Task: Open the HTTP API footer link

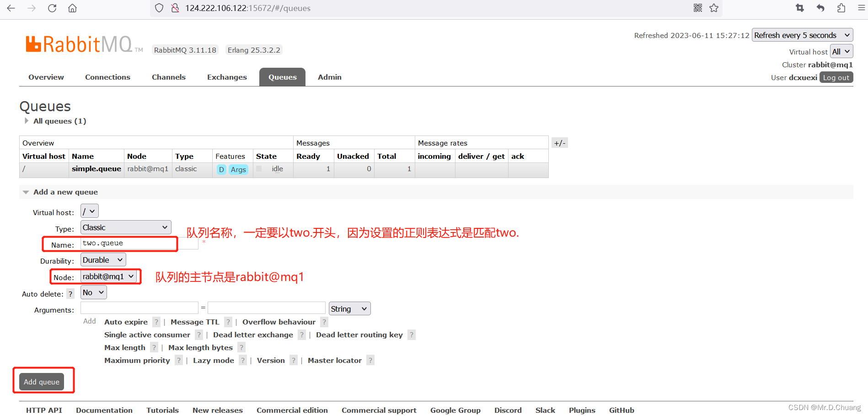Action: coord(44,410)
